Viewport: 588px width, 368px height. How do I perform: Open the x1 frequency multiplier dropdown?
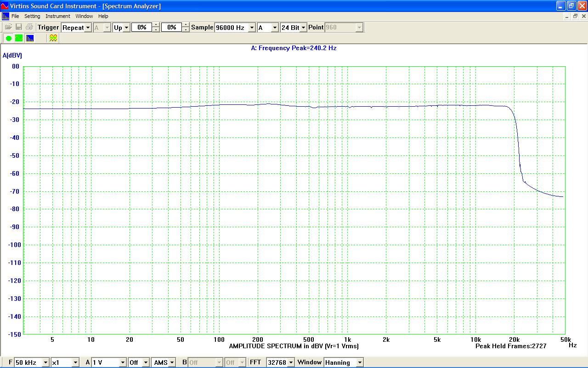pyautogui.click(x=65, y=362)
